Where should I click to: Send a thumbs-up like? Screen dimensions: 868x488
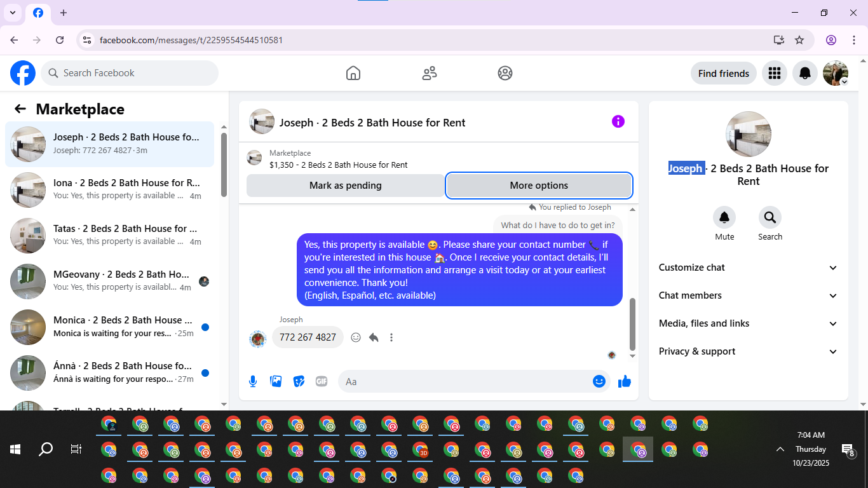tap(625, 381)
